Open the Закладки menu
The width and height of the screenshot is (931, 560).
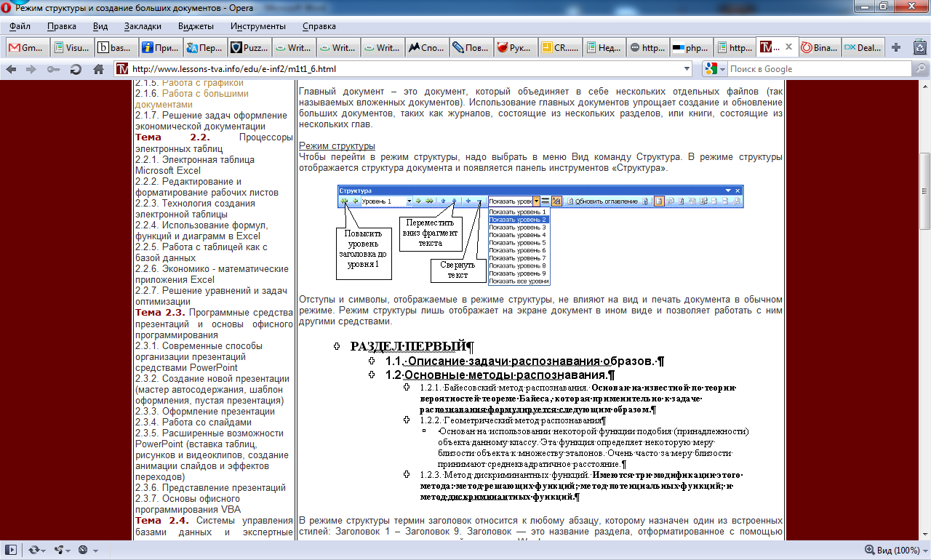click(143, 26)
